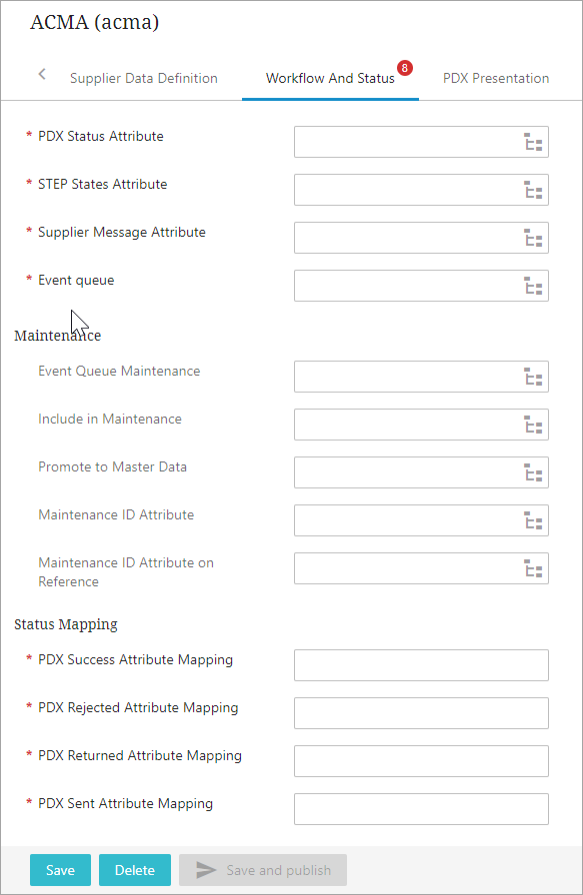The image size is (583, 895).
Task: Open the PDX Presentation tab
Action: click(x=496, y=78)
